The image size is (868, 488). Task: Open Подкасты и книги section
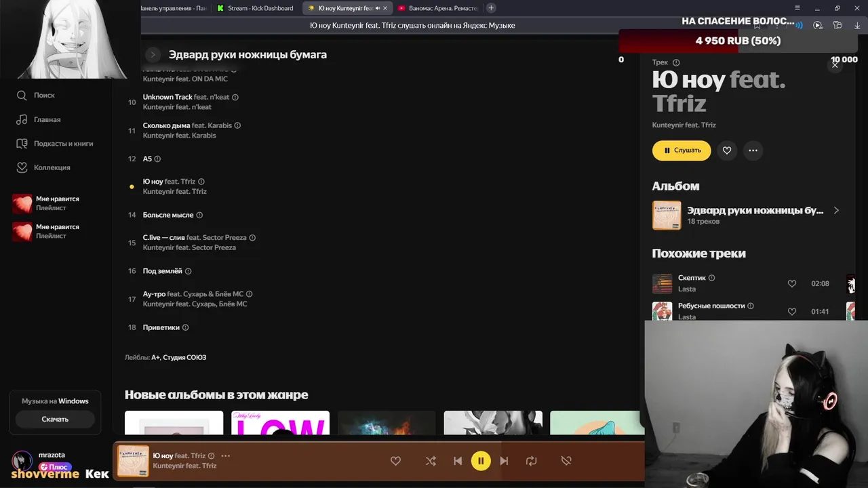point(64,144)
